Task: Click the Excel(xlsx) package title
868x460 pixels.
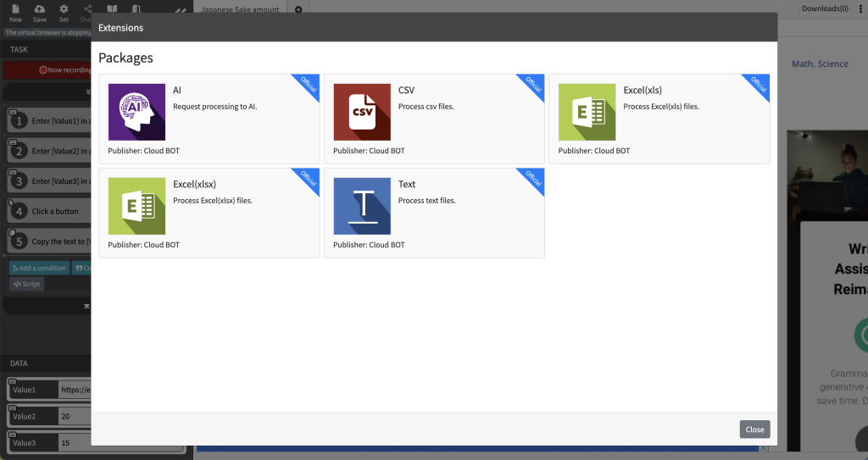Action: (194, 185)
